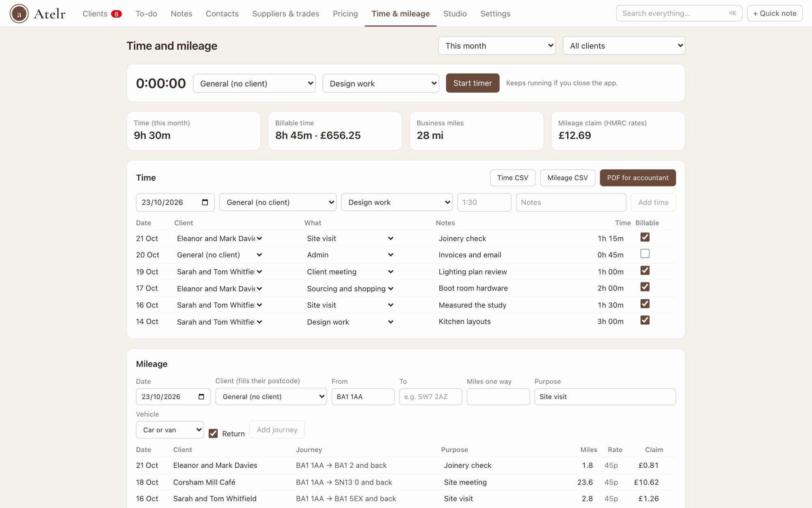Image resolution: width=812 pixels, height=508 pixels.
Task: Open client dropdown in new time row
Action: point(278,202)
